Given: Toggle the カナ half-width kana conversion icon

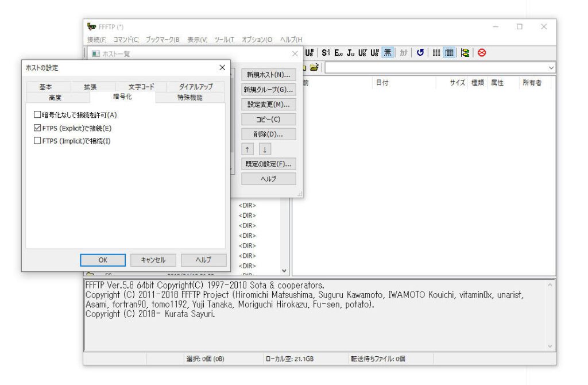Looking at the screenshot, I should point(404,53).
